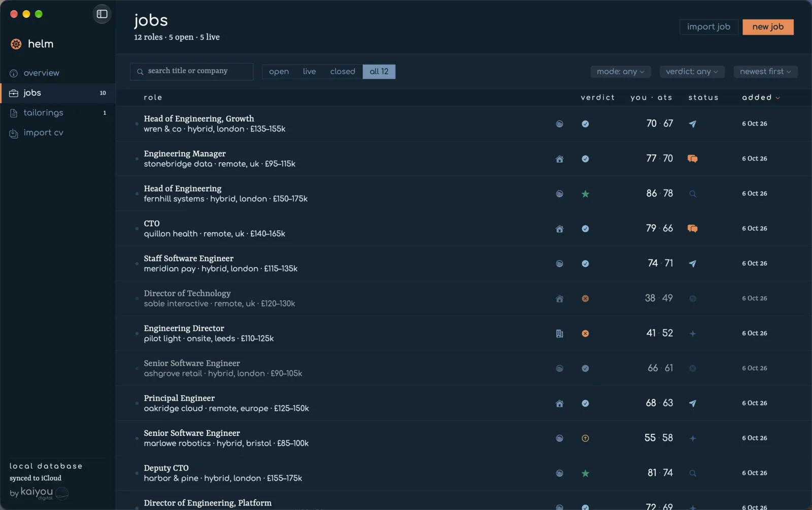Click the amber verdict icon for marlowe robotics
This screenshot has height=510, width=812.
(585, 438)
